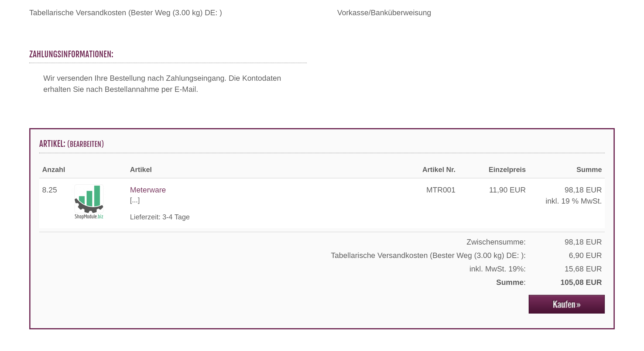Viewport: 644px width, 351px height.
Task: Click the Vorkasse/Banküberweisung payment text
Action: coord(384,13)
